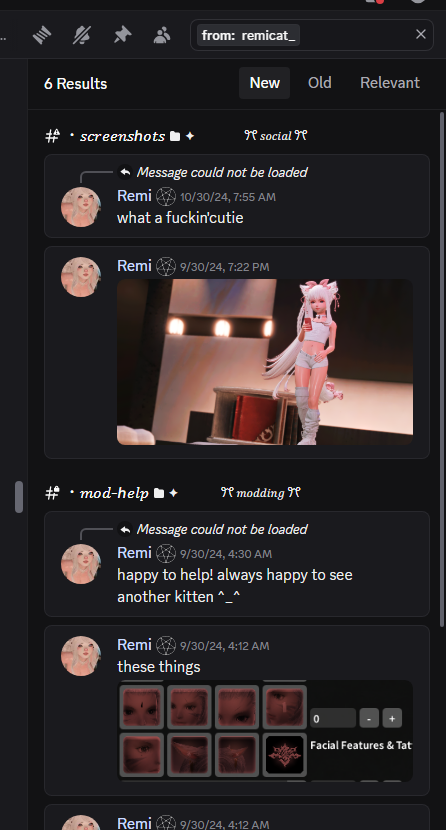The image size is (446, 830).
Task: Click Remi's avatar on the 7:22 PM message
Action: point(81,277)
